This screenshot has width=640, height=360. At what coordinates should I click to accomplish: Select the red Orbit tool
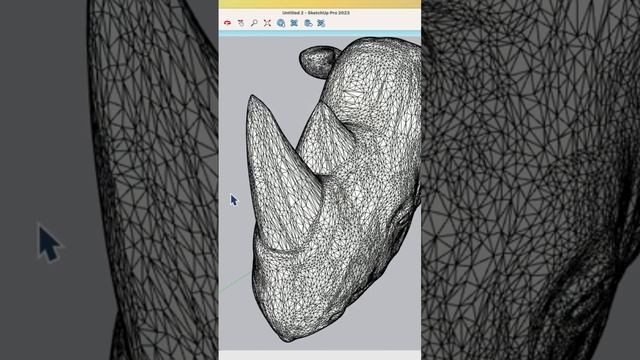click(227, 23)
